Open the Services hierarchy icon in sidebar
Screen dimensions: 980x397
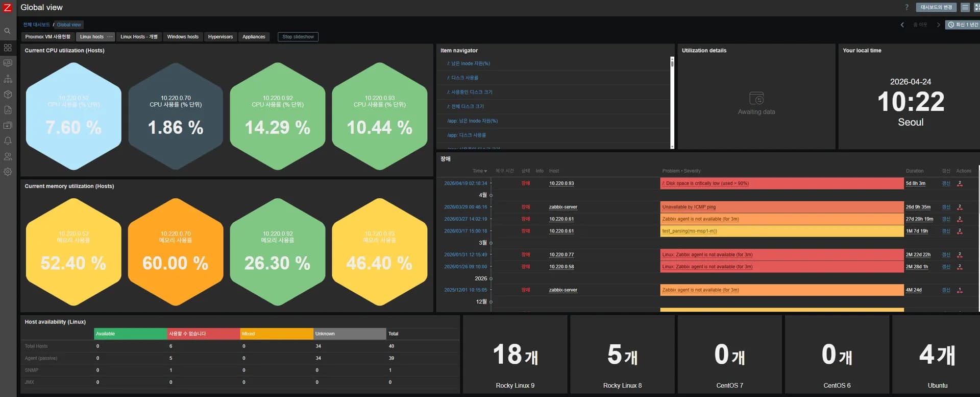8,79
